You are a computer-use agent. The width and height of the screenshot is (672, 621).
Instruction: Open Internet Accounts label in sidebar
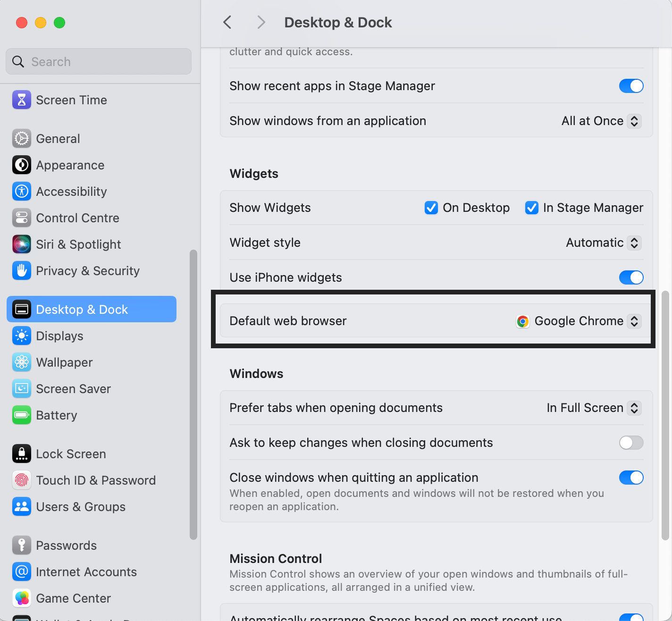[x=87, y=572]
